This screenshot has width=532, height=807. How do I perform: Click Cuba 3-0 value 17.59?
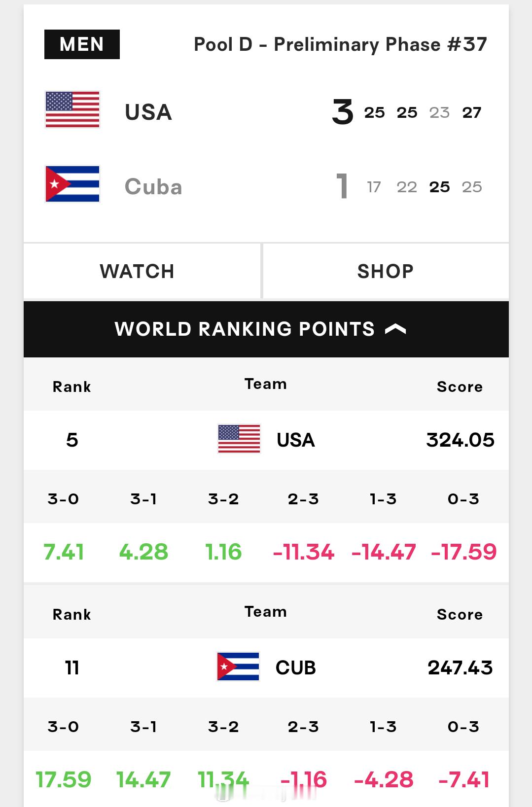64,780
